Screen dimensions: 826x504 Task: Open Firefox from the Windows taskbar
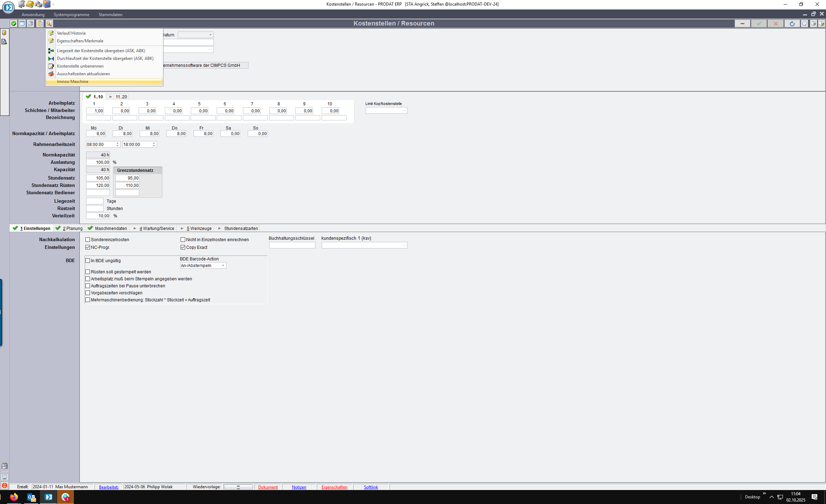14,497
